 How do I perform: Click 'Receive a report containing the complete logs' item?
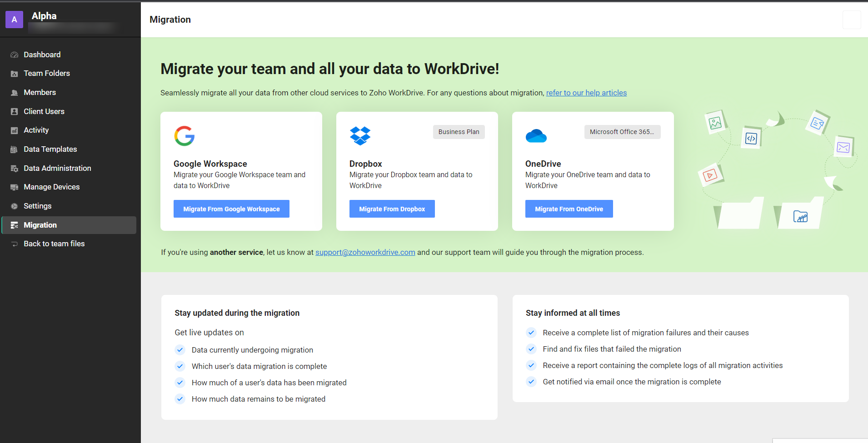tap(663, 365)
